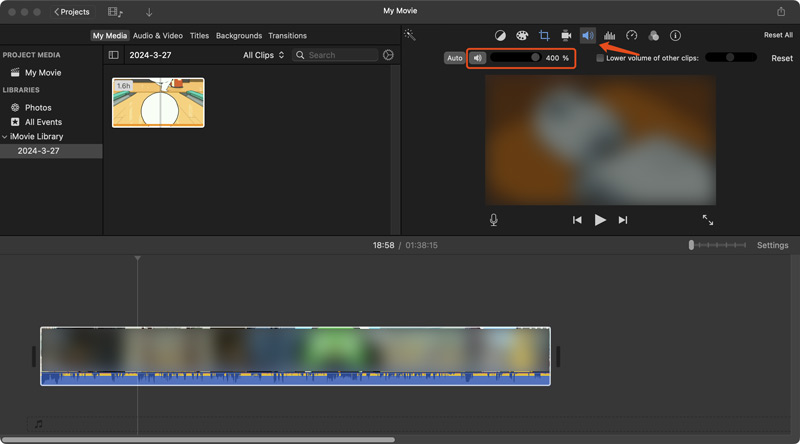Open the Color Correction palette tool
Viewport: 800px width, 444px height.
coord(522,36)
